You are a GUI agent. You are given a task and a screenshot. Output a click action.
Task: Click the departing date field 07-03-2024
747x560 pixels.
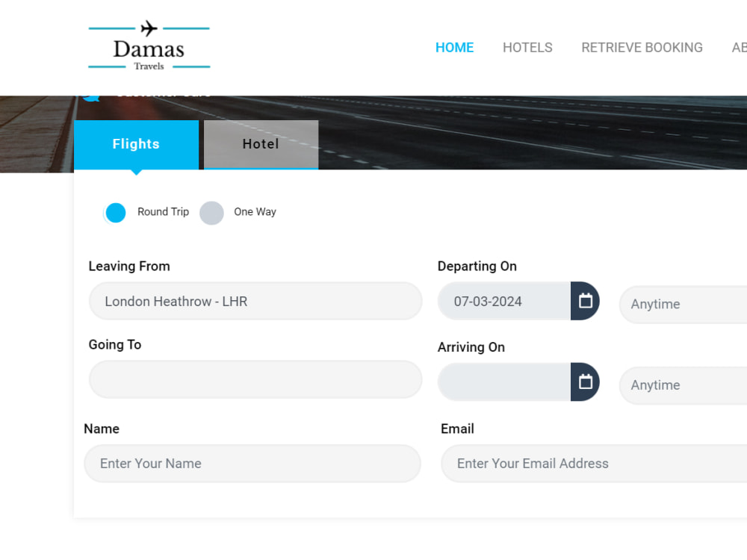(504, 301)
